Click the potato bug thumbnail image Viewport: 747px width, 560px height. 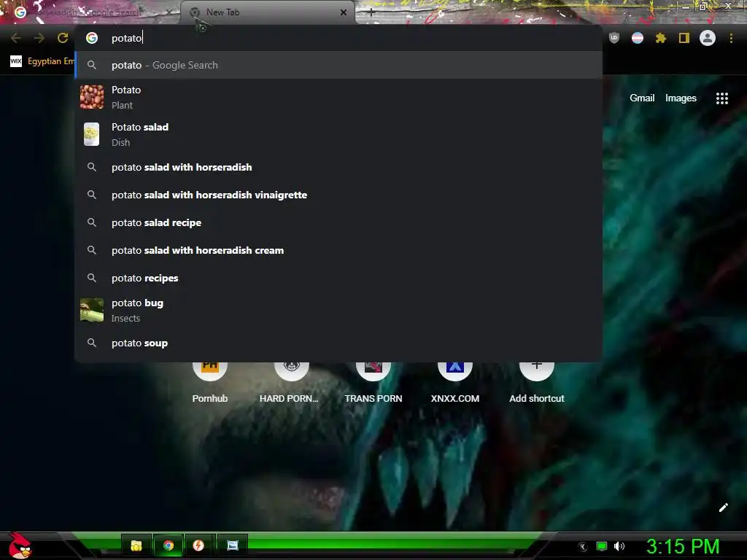coord(92,310)
